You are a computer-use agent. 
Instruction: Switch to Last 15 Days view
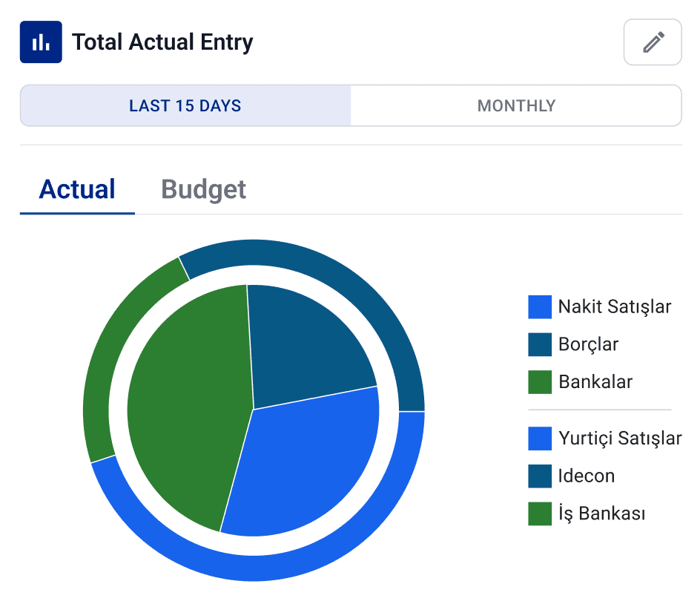tap(185, 105)
